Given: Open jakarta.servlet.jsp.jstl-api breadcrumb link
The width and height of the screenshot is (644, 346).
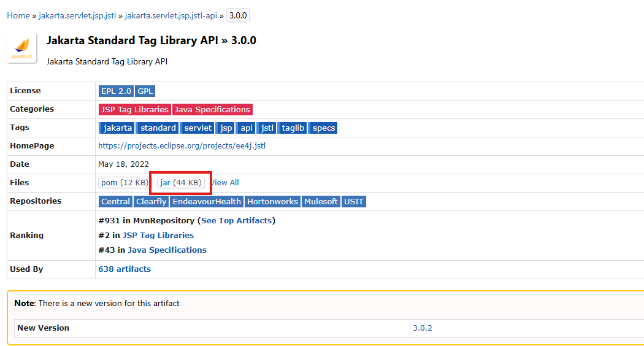Looking at the screenshot, I should point(171,15).
